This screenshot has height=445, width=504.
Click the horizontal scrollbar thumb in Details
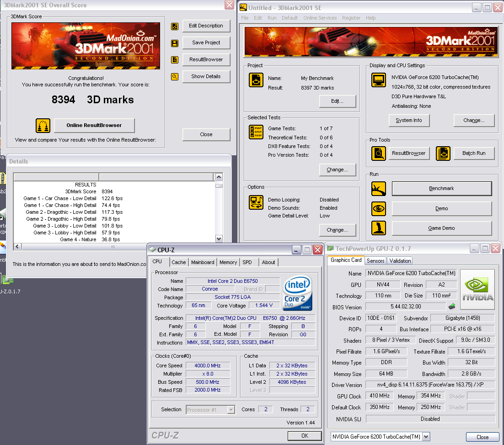coord(113,247)
